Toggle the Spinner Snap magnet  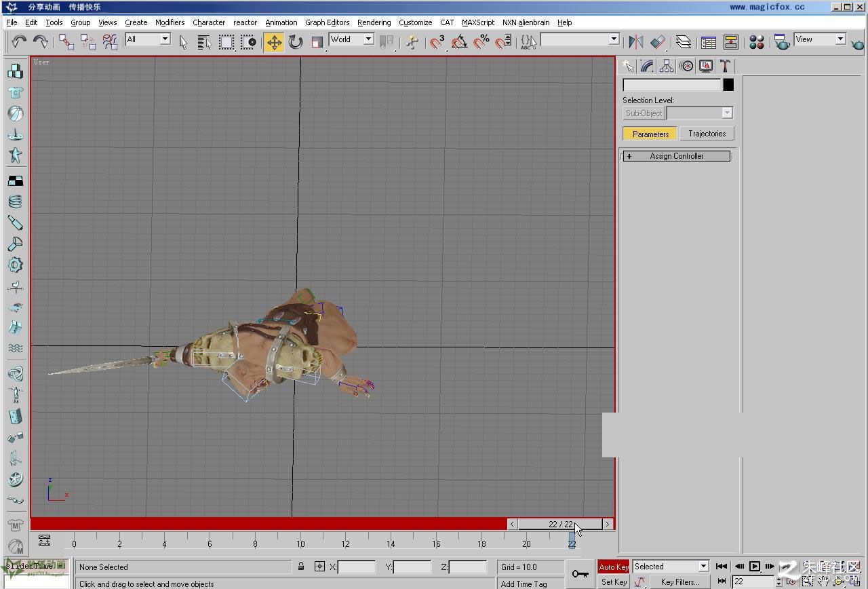[x=503, y=42]
